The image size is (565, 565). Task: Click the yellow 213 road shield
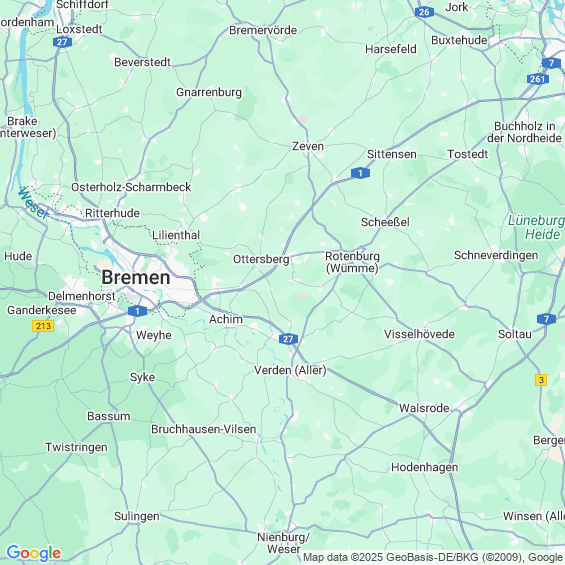coord(43,326)
